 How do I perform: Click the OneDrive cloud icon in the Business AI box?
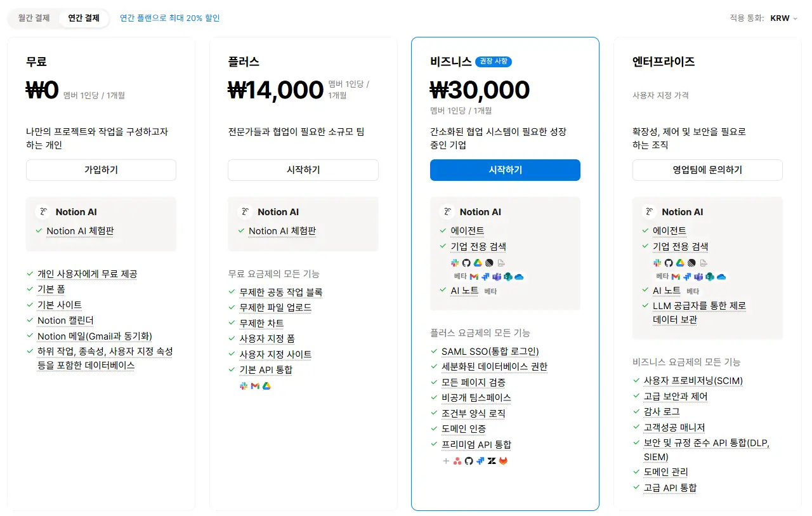click(519, 277)
